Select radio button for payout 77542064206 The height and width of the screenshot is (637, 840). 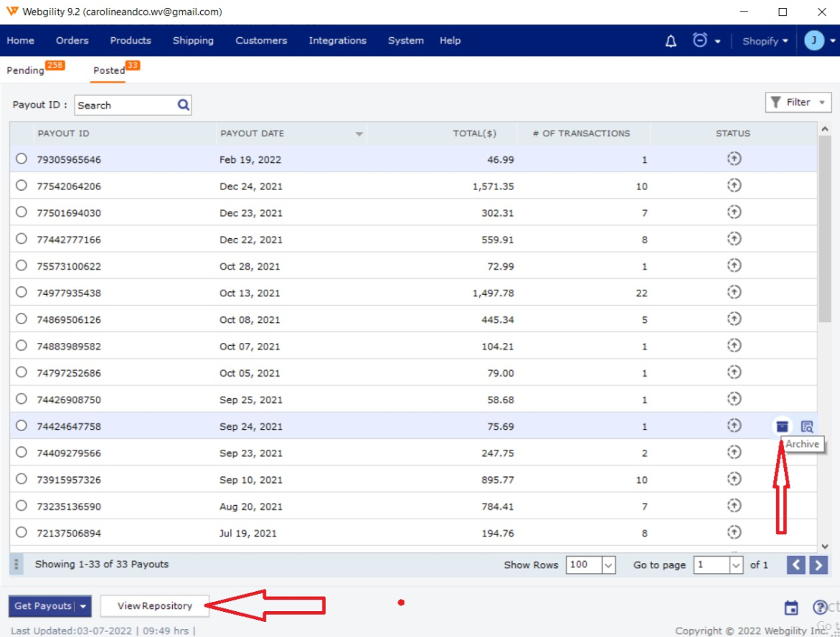pos(22,186)
